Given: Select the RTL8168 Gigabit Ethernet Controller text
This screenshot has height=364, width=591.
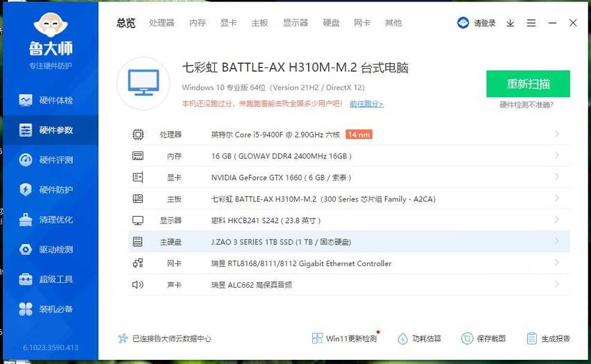Looking at the screenshot, I should point(301,263).
